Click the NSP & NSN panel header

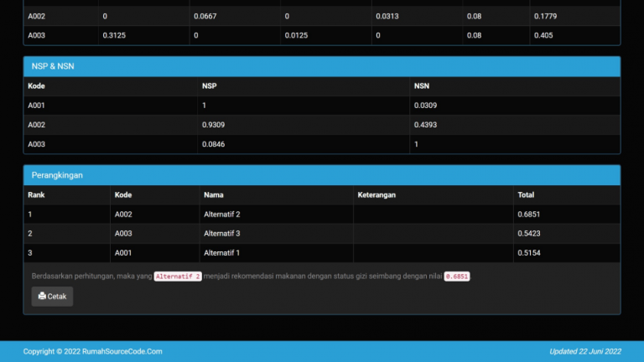point(322,66)
